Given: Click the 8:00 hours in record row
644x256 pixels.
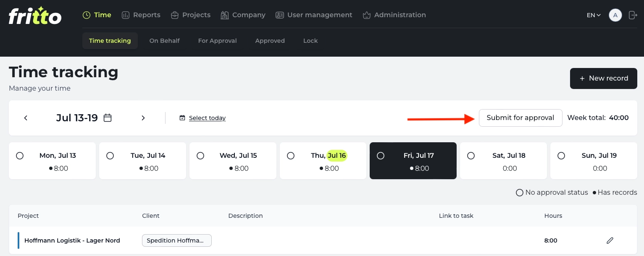Looking at the screenshot, I should click(x=551, y=240).
